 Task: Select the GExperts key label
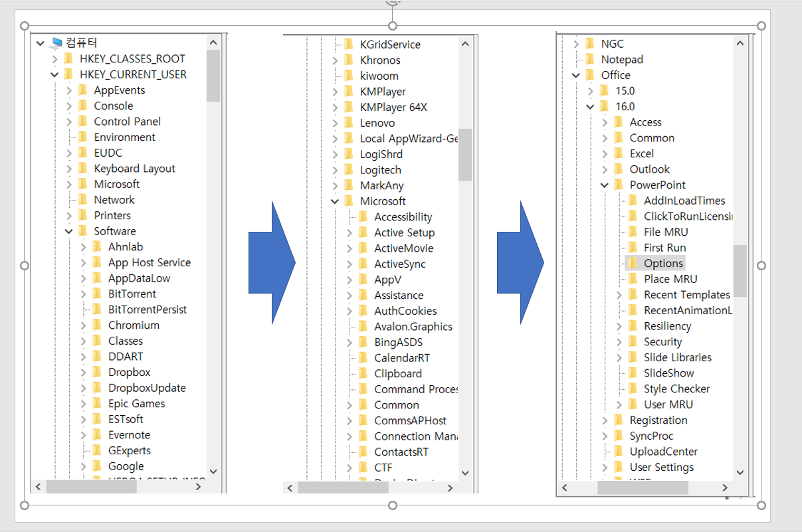(130, 450)
